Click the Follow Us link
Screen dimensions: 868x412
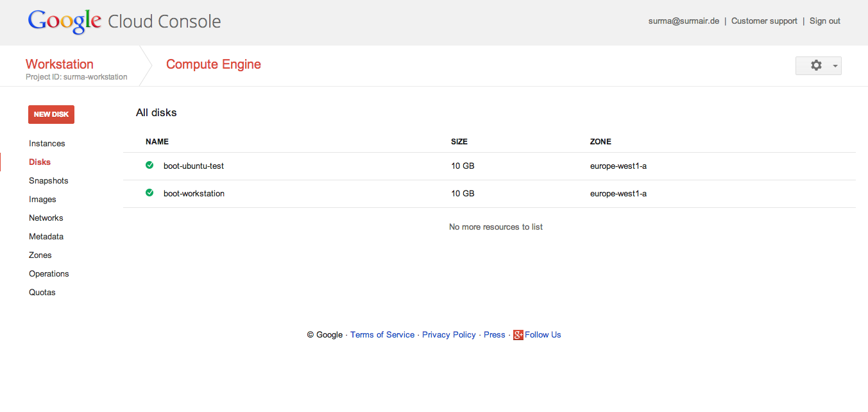543,335
